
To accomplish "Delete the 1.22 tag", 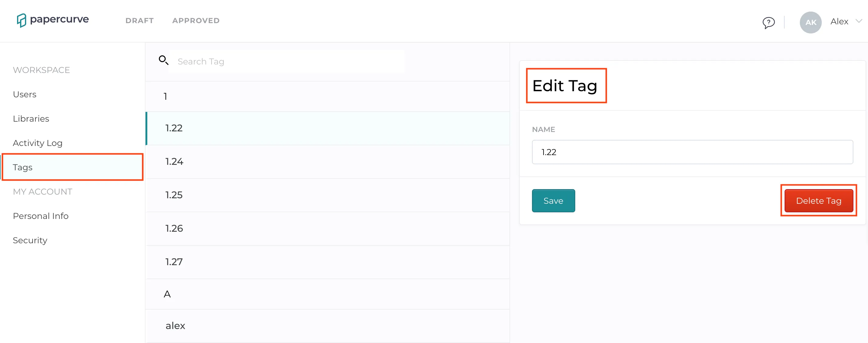I will (818, 201).
